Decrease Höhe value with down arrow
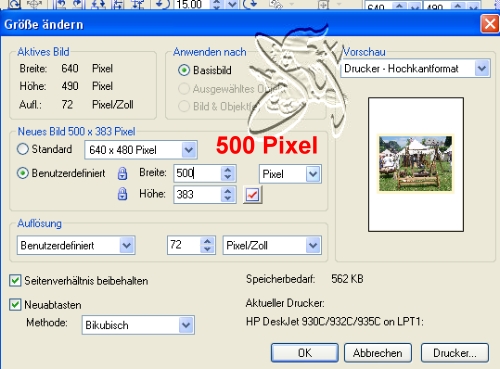The image size is (500, 369). [x=228, y=199]
